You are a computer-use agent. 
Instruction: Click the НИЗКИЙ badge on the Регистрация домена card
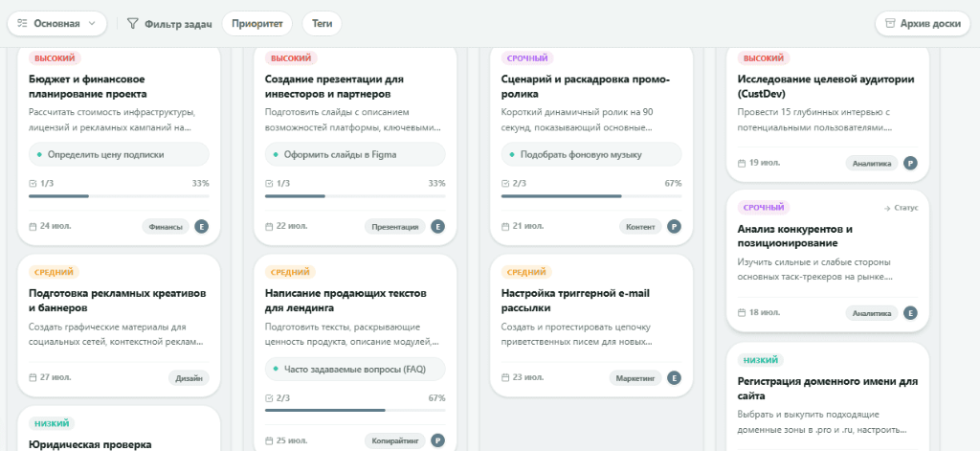(x=761, y=360)
